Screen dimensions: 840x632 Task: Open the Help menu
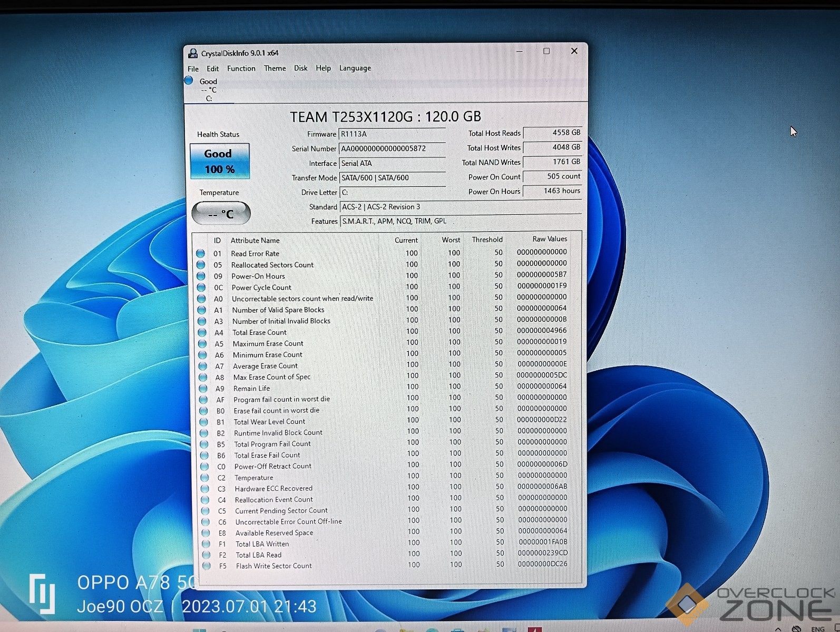coord(323,68)
